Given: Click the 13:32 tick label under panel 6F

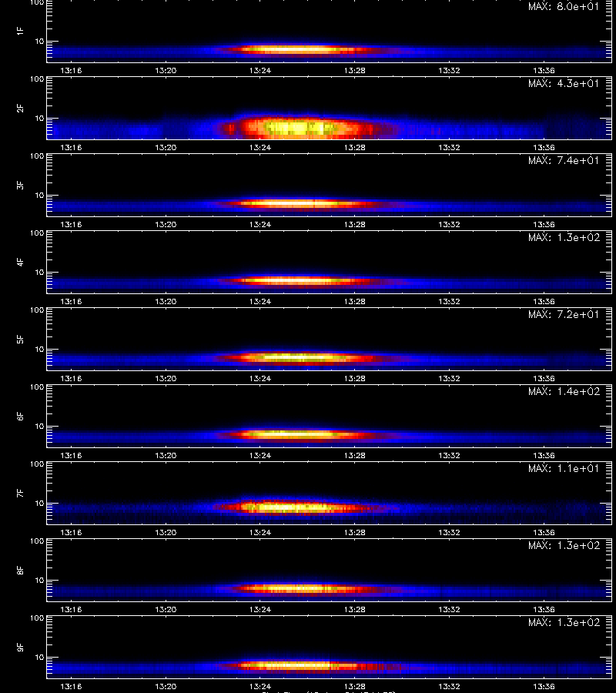Looking at the screenshot, I should click(450, 455).
